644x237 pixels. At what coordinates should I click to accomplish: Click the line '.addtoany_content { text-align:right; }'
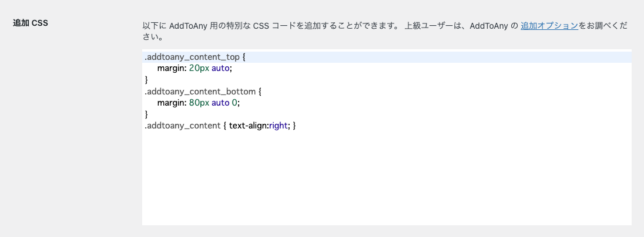[x=220, y=126]
